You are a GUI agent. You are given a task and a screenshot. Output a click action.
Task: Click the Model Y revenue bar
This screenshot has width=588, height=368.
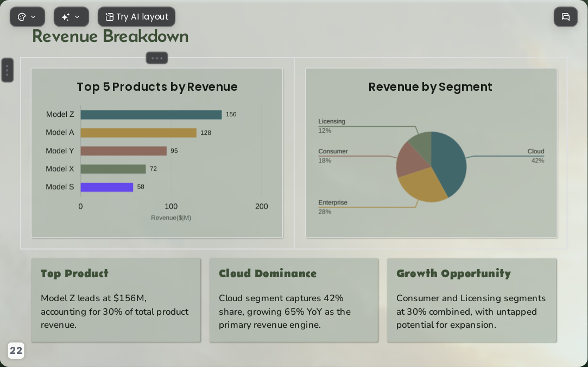click(123, 151)
